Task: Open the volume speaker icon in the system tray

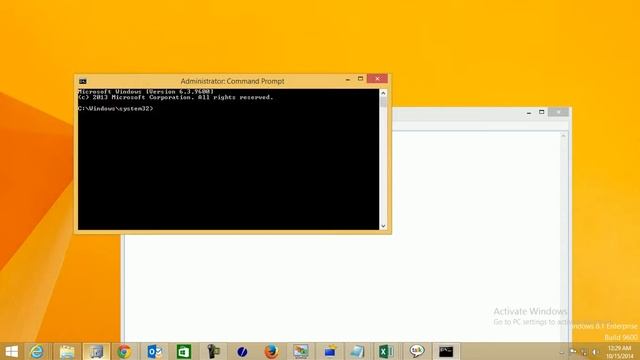Action: 596,352
